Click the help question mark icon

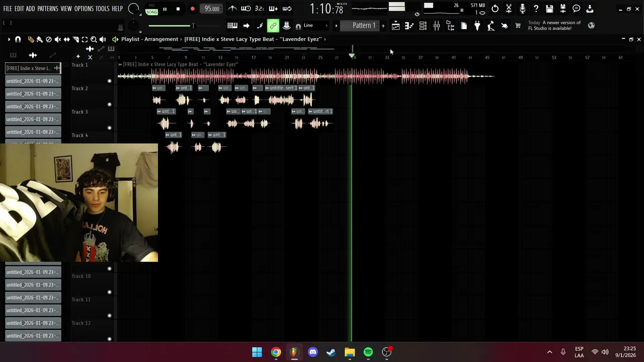point(536,9)
